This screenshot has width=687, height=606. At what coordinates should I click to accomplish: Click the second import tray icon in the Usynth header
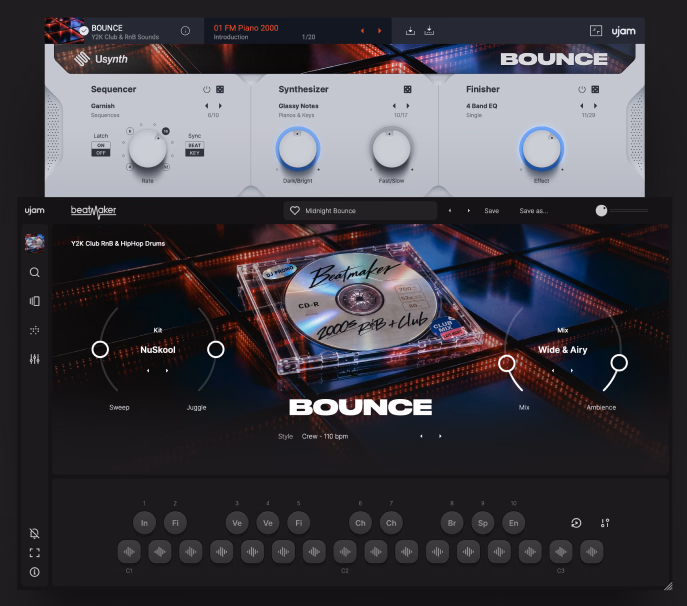tap(429, 31)
